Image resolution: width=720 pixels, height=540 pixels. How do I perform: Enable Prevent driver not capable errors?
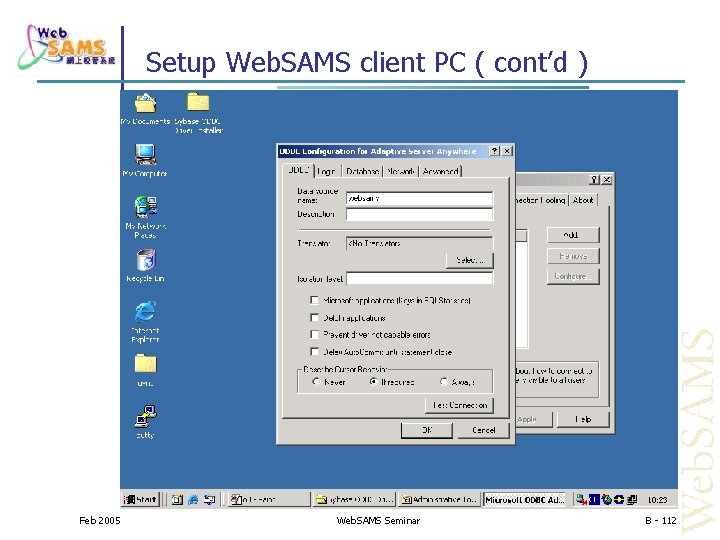[x=315, y=335]
